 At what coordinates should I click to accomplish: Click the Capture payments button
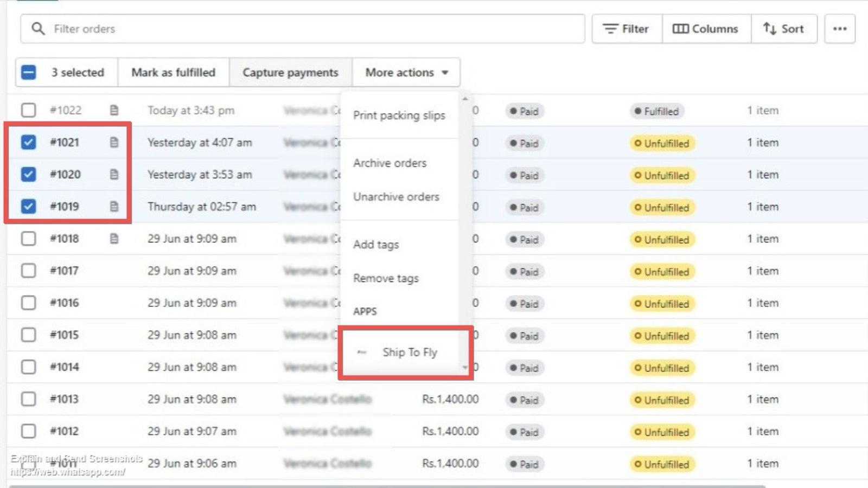click(290, 72)
